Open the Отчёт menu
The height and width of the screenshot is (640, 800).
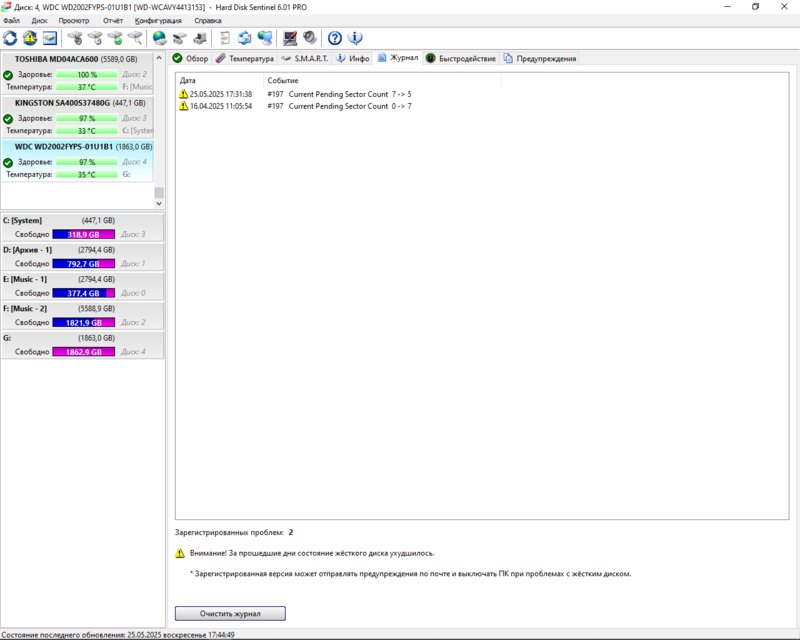point(113,20)
